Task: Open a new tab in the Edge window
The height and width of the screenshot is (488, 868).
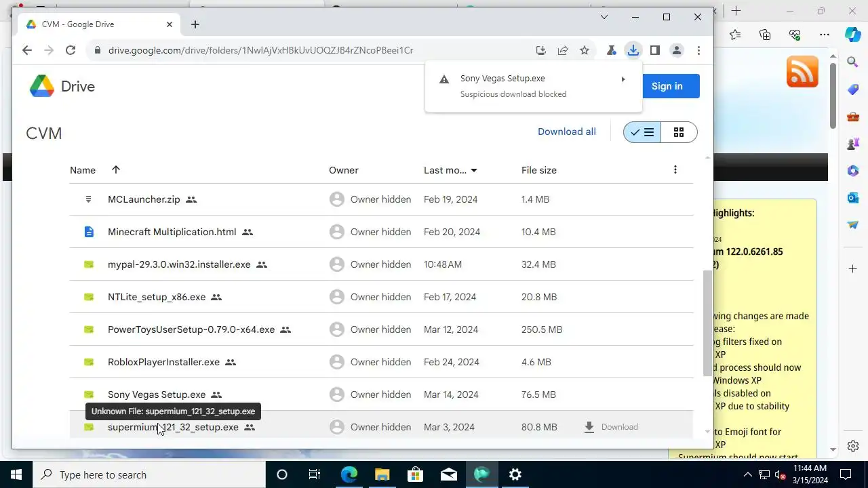Action: pos(736,11)
